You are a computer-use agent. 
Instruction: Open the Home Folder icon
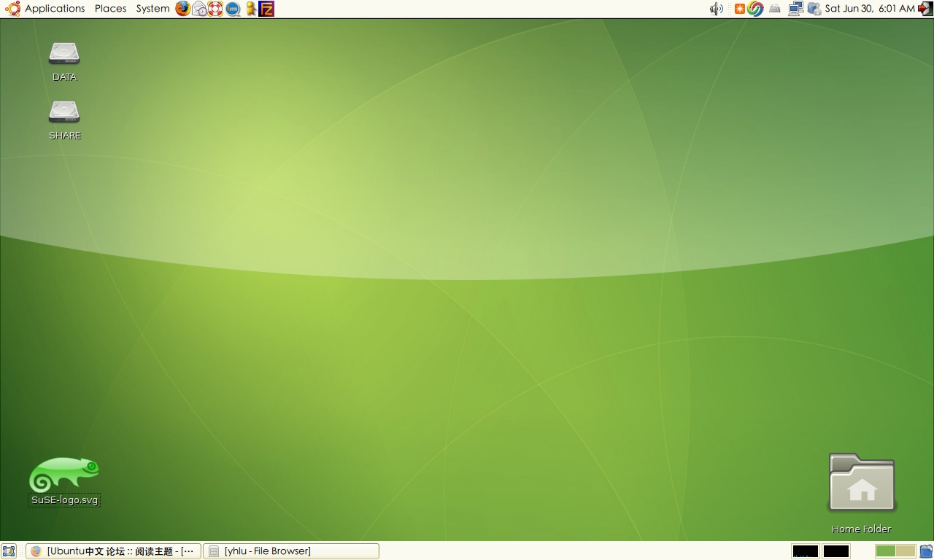[862, 483]
